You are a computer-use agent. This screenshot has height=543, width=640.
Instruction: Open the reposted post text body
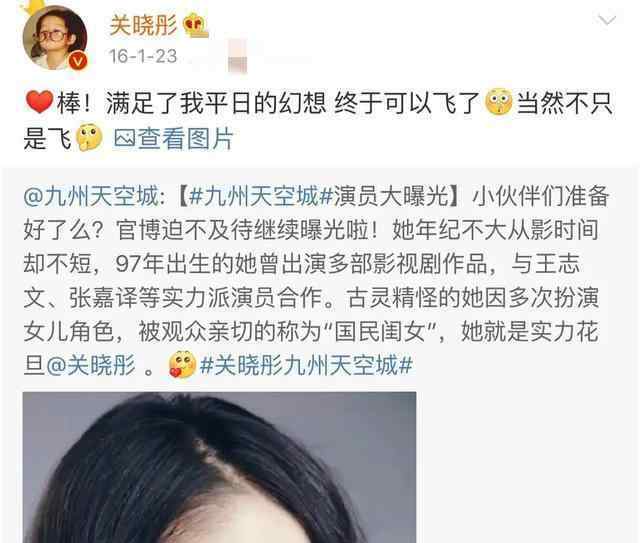tap(316, 280)
